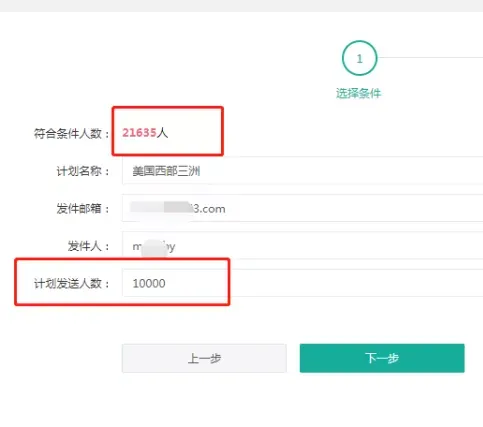
Task: Click the 人 unit after the 21635 count
Action: tap(162, 133)
